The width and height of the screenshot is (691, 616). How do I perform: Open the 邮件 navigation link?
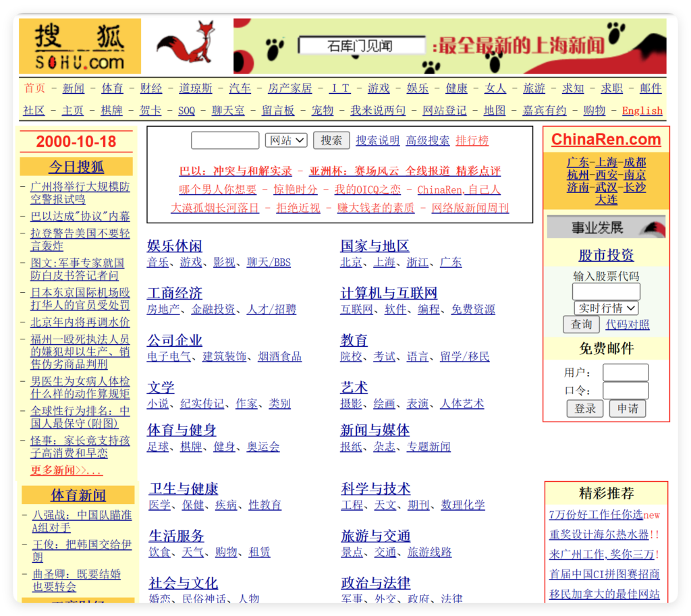pos(651,88)
